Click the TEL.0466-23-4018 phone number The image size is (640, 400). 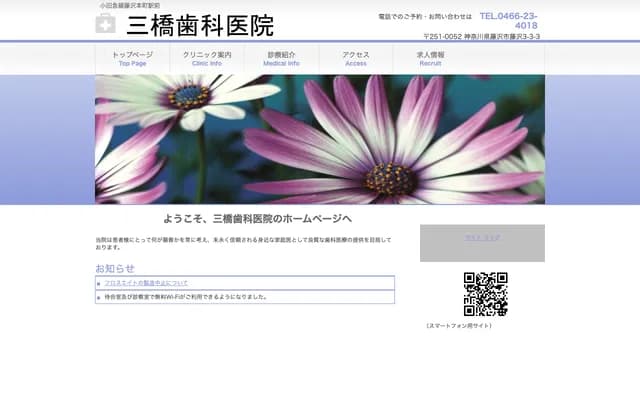[509, 20]
